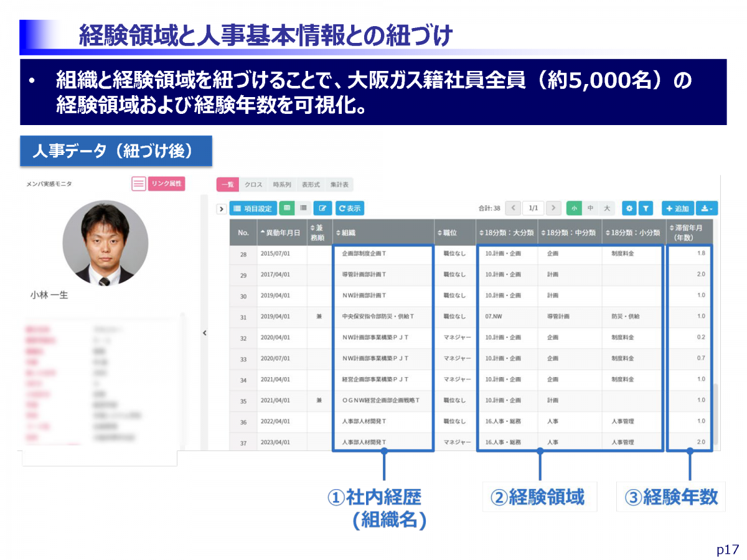Viewport: 747px width, 560px height.
Task: Collapse the left profile panel with < arrow
Action: 204,333
